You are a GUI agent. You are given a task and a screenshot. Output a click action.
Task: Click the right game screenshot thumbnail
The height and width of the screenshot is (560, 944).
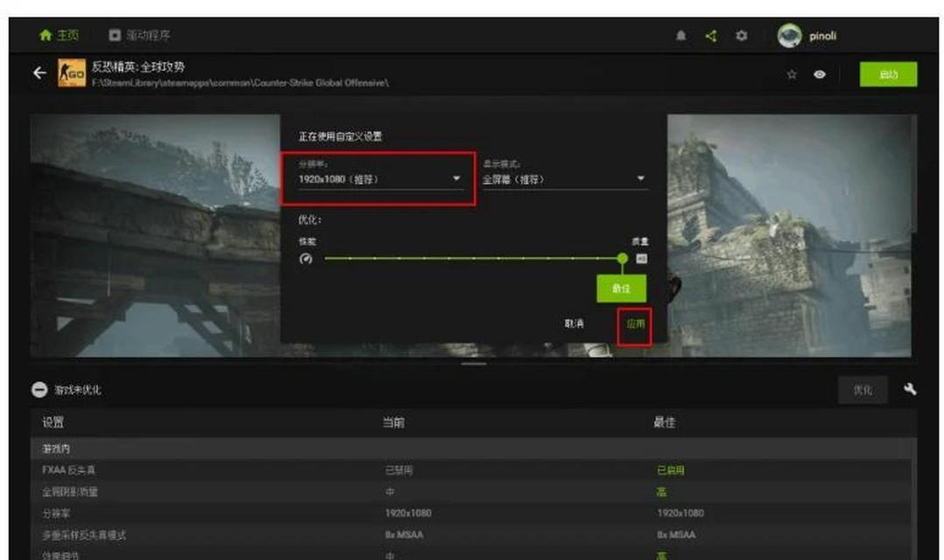tap(789, 235)
